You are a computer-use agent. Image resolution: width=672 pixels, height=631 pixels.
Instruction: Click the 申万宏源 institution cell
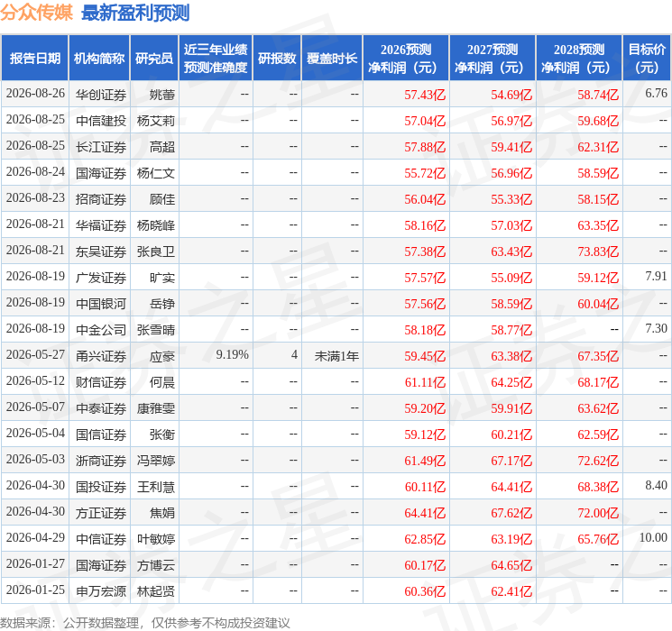coord(101,591)
